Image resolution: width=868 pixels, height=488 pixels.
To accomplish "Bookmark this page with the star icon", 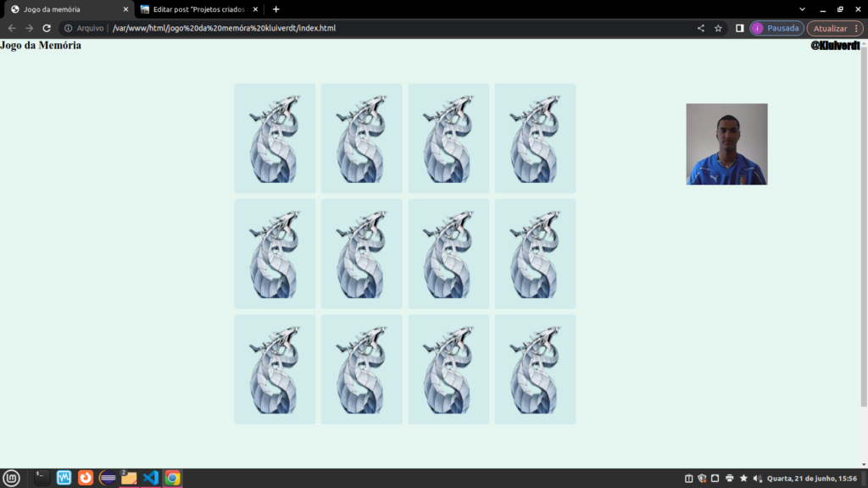I will pos(718,28).
